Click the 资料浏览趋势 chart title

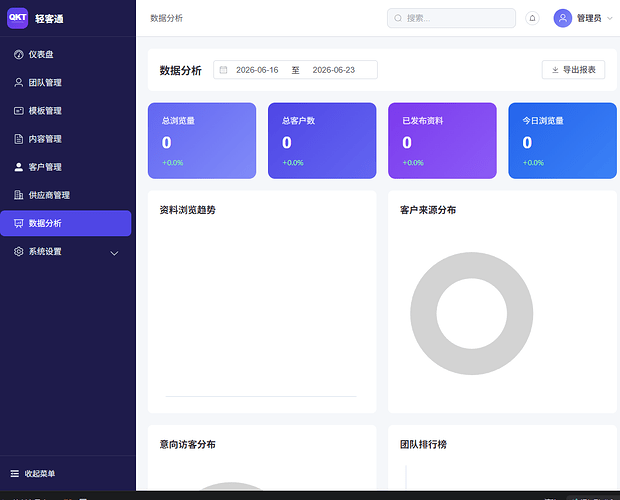(x=188, y=210)
